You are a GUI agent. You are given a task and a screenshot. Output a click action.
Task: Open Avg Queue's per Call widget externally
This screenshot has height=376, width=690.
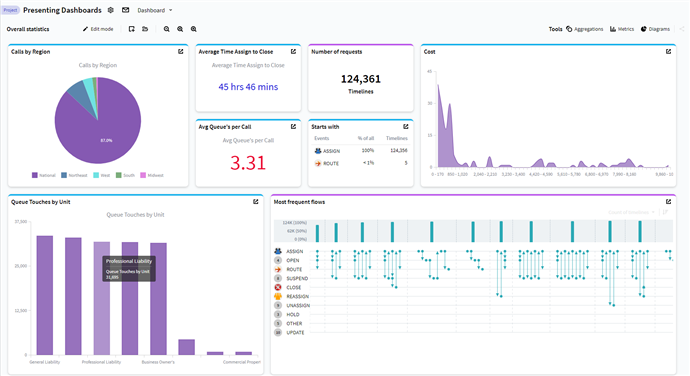tap(293, 127)
